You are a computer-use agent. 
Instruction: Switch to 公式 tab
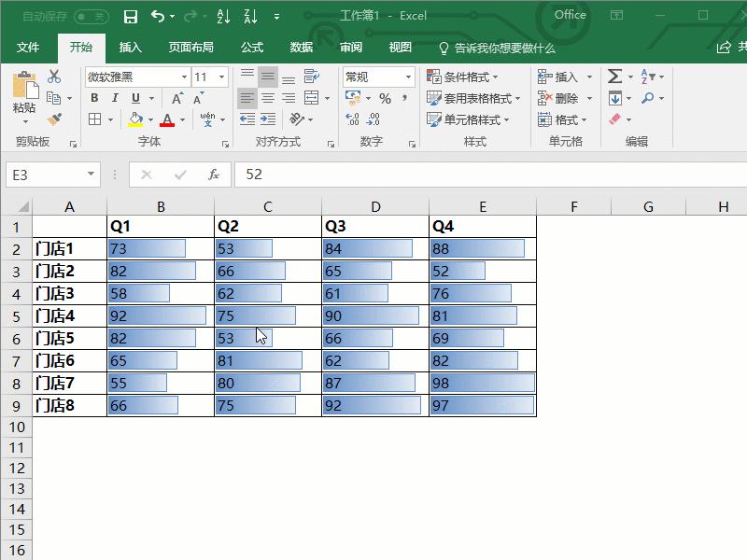coord(252,48)
